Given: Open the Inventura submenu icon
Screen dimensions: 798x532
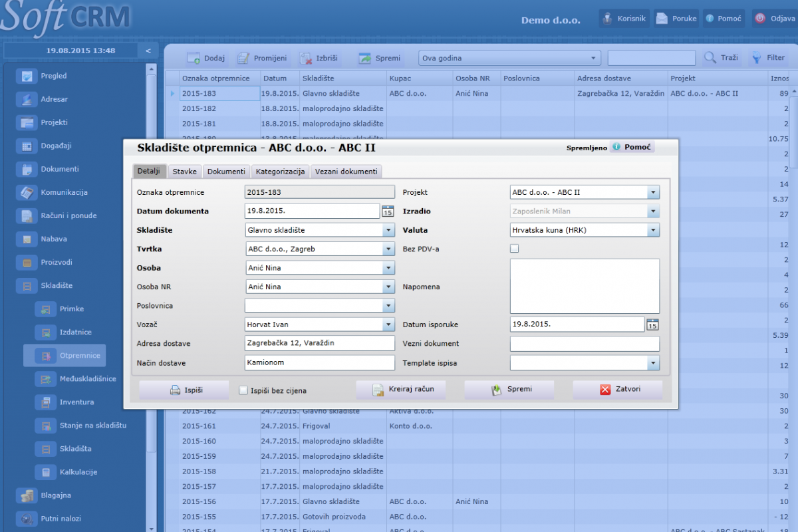Looking at the screenshot, I should pyautogui.click(x=45, y=402).
